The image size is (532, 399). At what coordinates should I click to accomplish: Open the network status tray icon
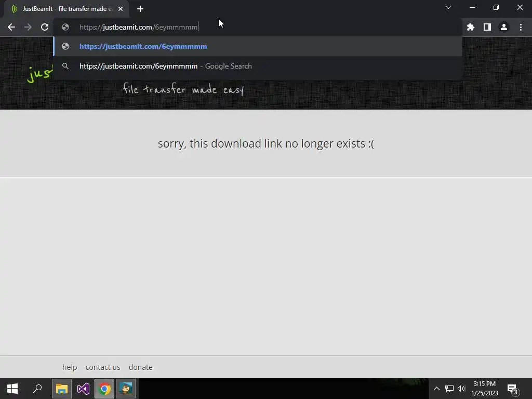(449, 389)
